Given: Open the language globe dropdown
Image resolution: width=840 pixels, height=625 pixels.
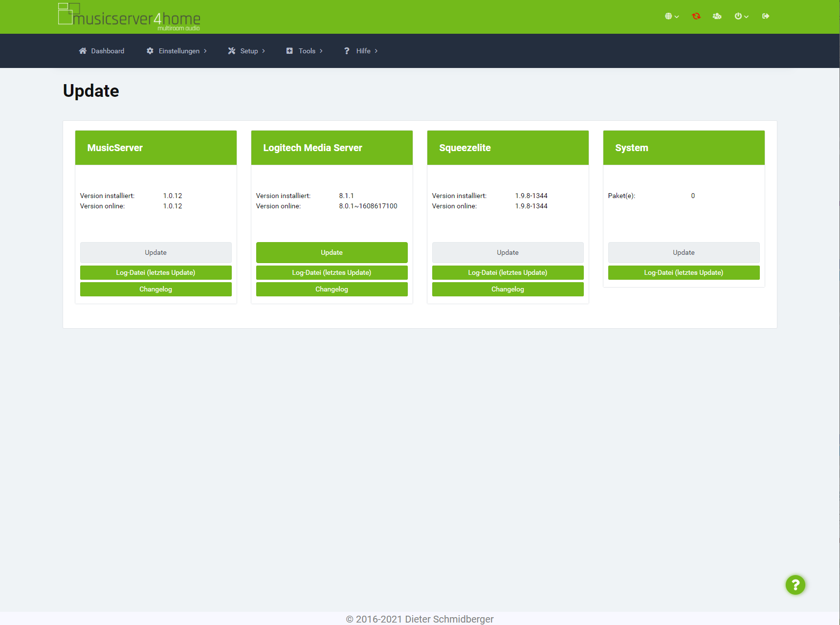Looking at the screenshot, I should [x=671, y=16].
